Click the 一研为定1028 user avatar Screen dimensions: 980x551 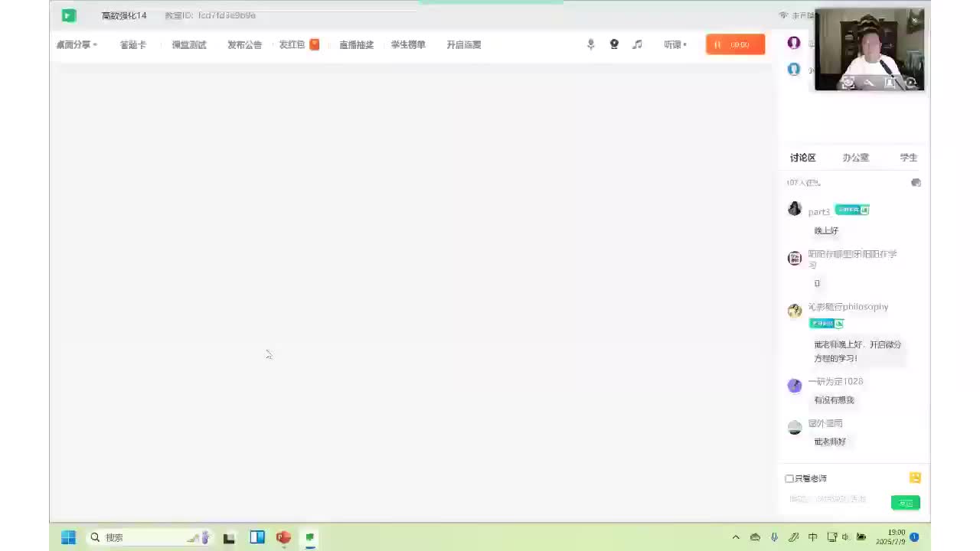[795, 386]
